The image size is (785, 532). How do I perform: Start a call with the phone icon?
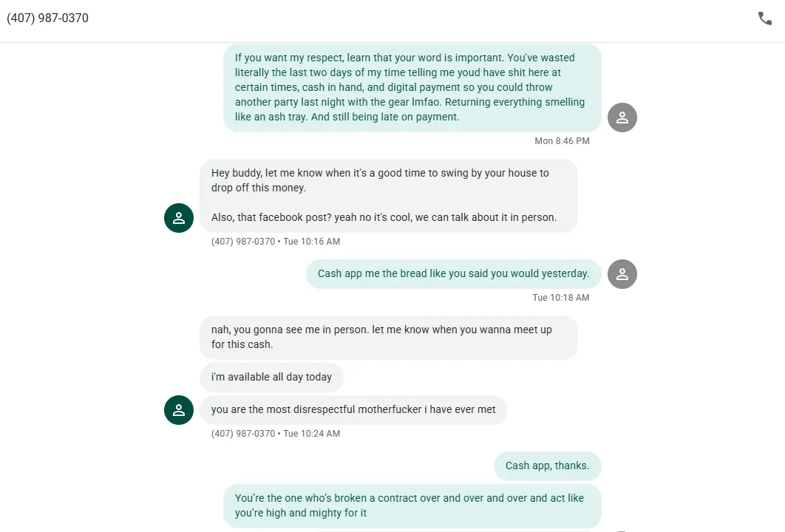tap(765, 18)
